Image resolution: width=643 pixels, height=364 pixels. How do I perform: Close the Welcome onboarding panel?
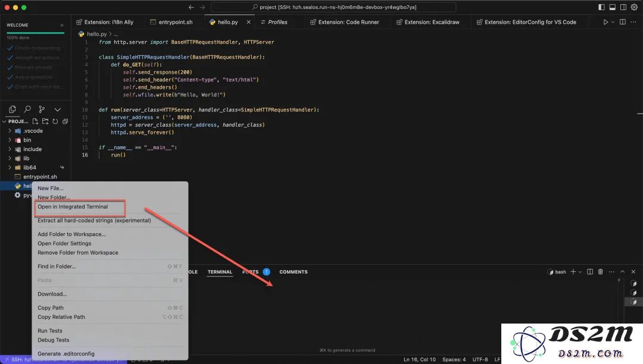pyautogui.click(x=62, y=26)
